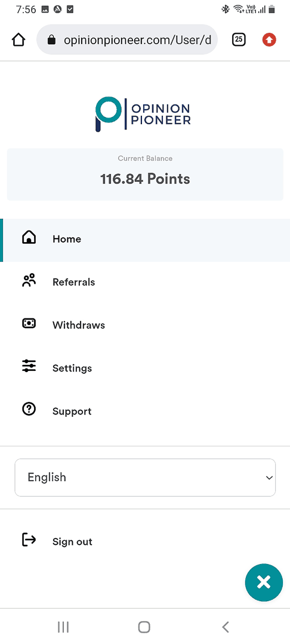Viewport: 290px width, 644px height.
Task: Tap the red update arrow icon
Action: click(269, 40)
